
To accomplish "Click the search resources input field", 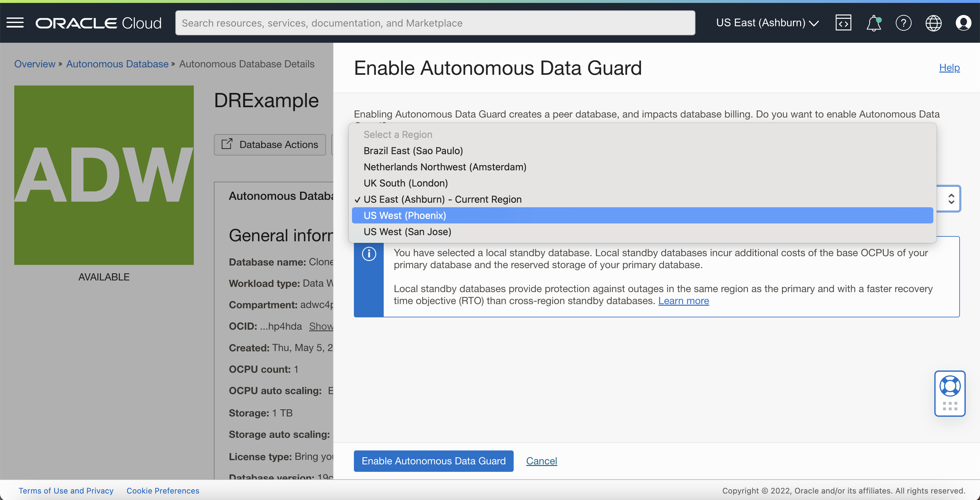I will tap(435, 23).
